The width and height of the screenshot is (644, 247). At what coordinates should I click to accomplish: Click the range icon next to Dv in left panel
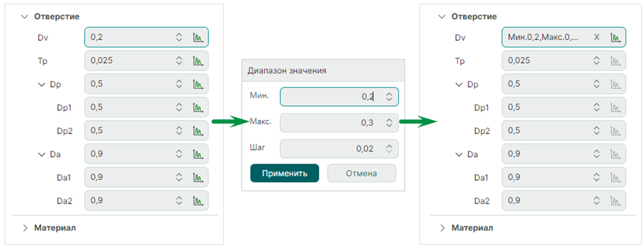[x=198, y=37]
